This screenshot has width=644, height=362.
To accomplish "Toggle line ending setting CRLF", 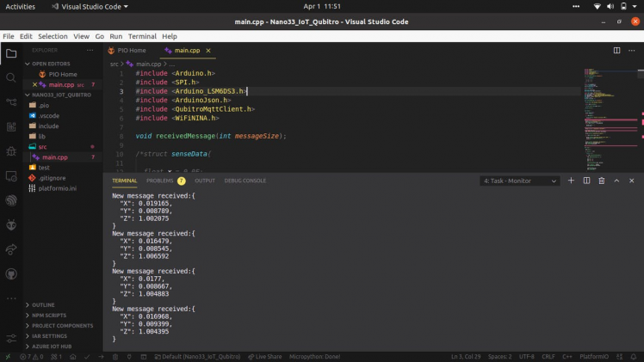I will click(549, 357).
